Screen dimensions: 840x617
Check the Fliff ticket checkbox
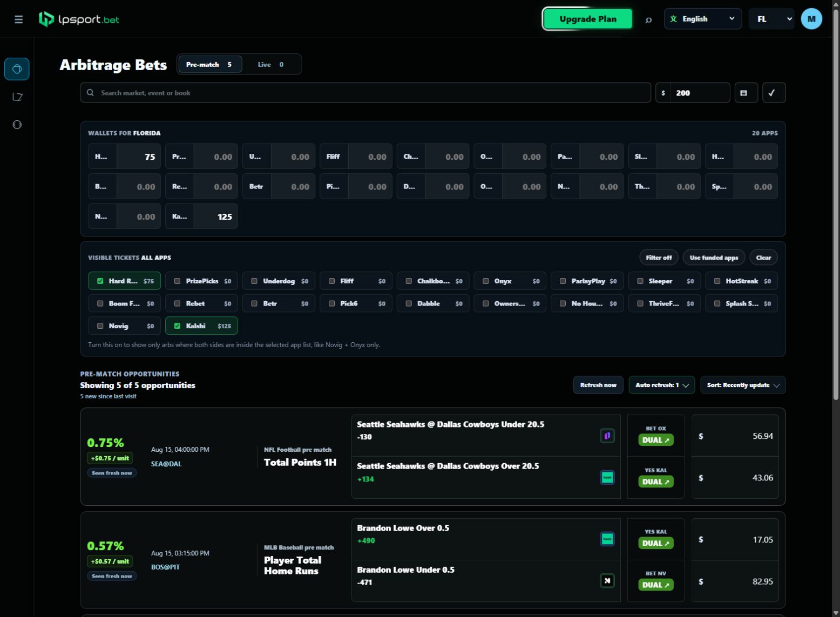(x=331, y=281)
